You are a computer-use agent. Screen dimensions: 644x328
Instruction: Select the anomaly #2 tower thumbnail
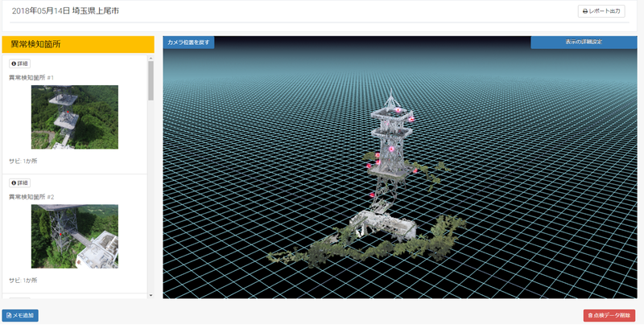(x=75, y=236)
